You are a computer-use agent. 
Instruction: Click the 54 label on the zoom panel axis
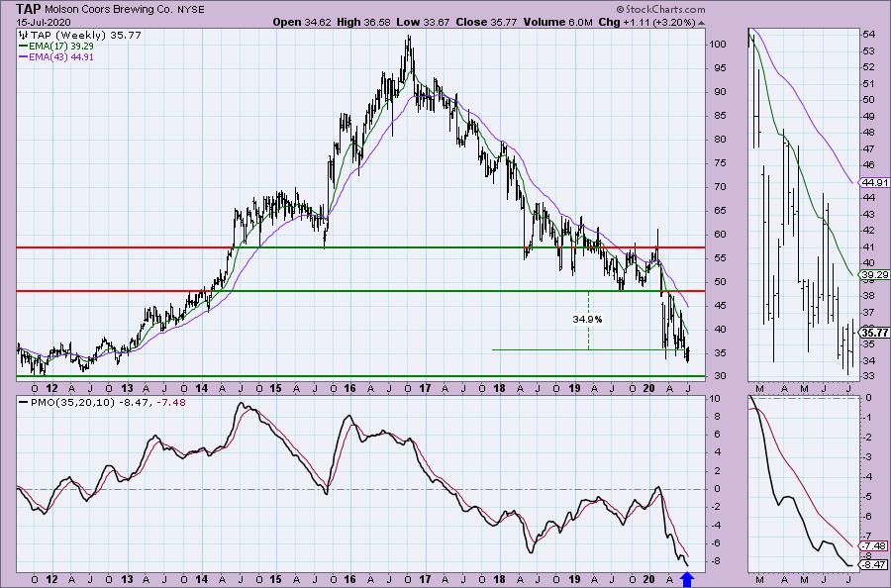(x=869, y=34)
